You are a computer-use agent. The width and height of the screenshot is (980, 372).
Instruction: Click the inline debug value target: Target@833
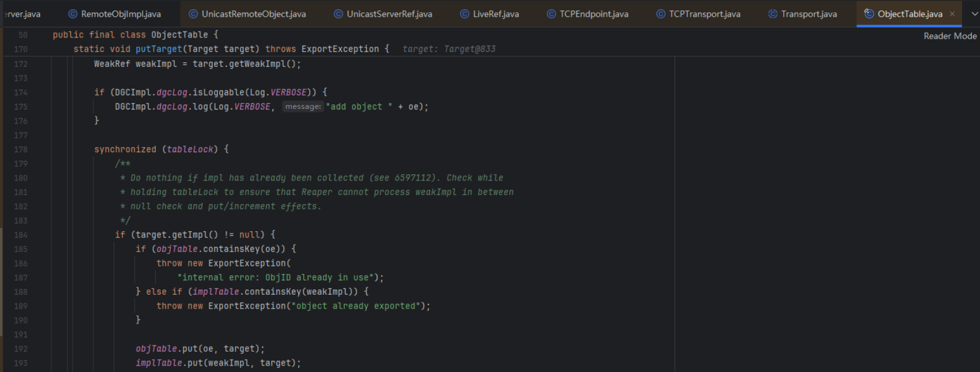point(449,49)
